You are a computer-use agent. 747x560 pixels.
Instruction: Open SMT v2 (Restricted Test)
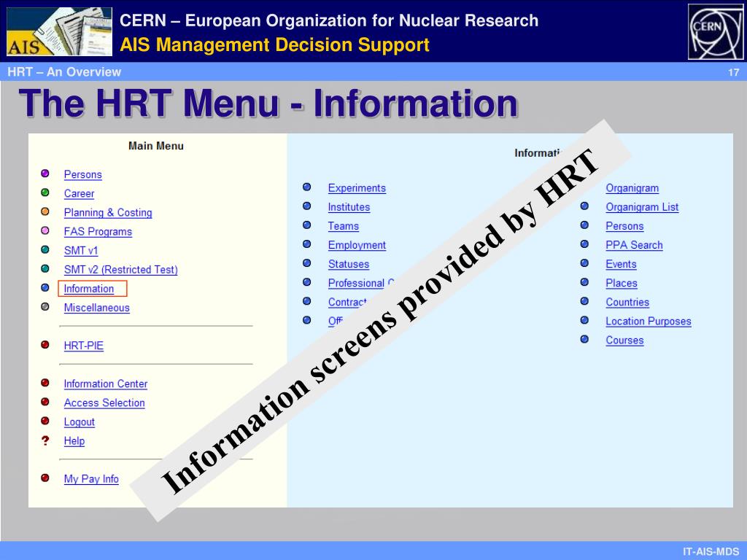tap(121, 270)
